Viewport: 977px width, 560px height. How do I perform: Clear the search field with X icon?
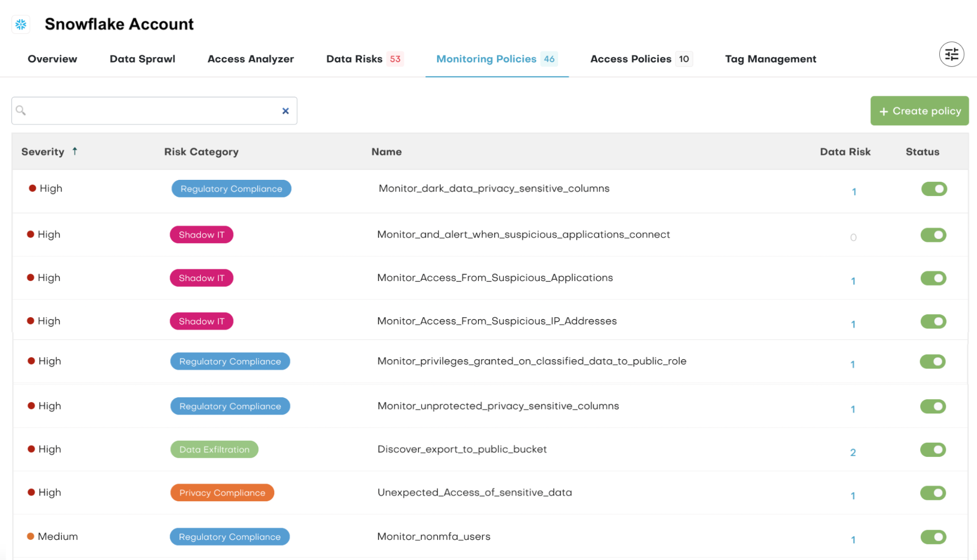284,110
